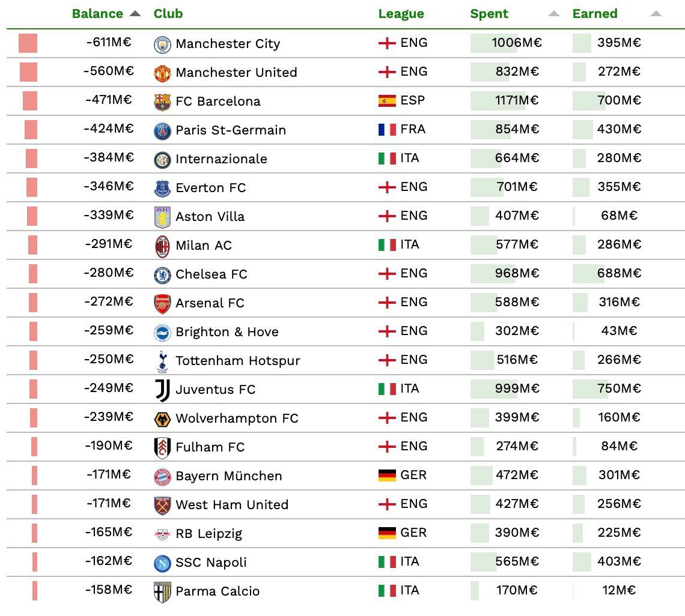Open the Brighton & Hove link

click(x=227, y=332)
